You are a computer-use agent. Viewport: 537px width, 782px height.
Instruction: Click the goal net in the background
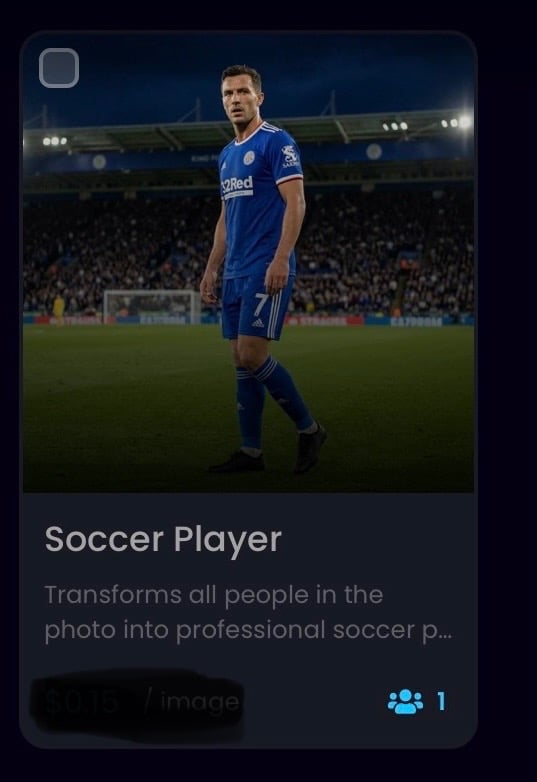152,306
